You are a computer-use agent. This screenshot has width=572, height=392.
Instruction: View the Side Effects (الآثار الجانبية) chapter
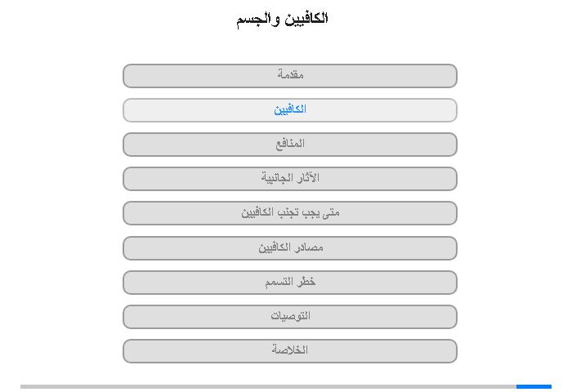(290, 179)
